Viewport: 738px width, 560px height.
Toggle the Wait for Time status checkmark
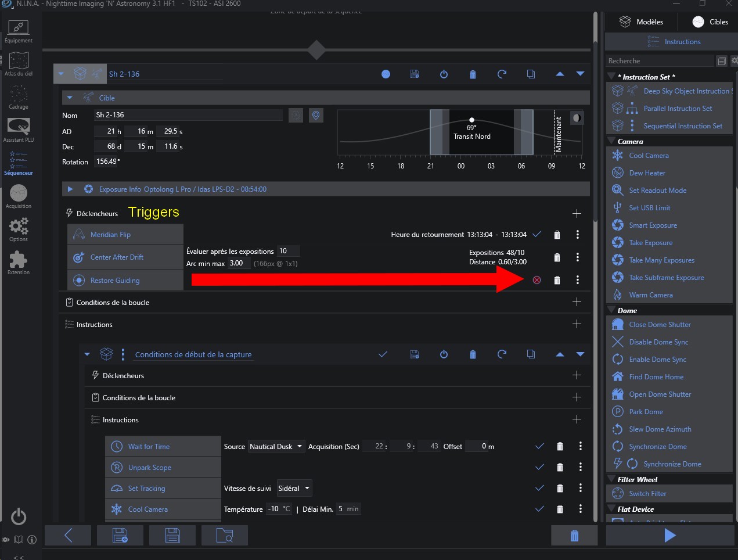[539, 446]
